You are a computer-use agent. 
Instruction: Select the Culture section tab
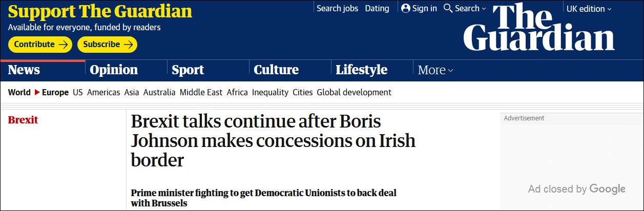point(276,70)
